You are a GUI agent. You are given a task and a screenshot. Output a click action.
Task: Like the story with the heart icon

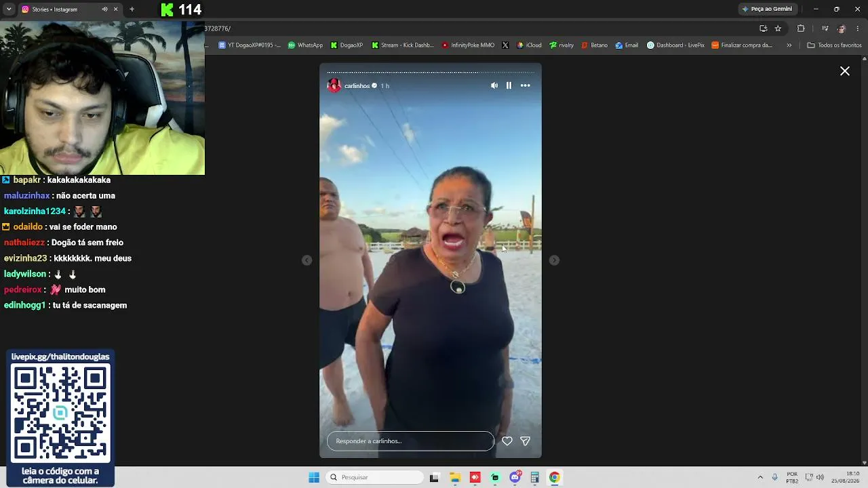coord(507,441)
